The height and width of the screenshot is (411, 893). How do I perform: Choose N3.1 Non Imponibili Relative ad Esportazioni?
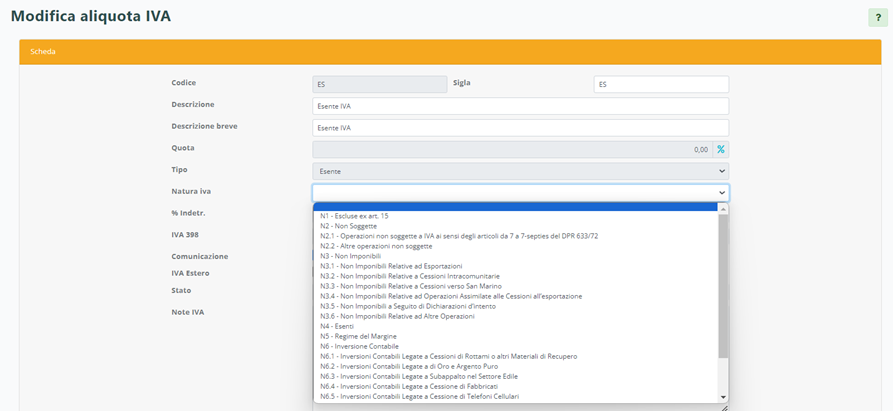391,266
